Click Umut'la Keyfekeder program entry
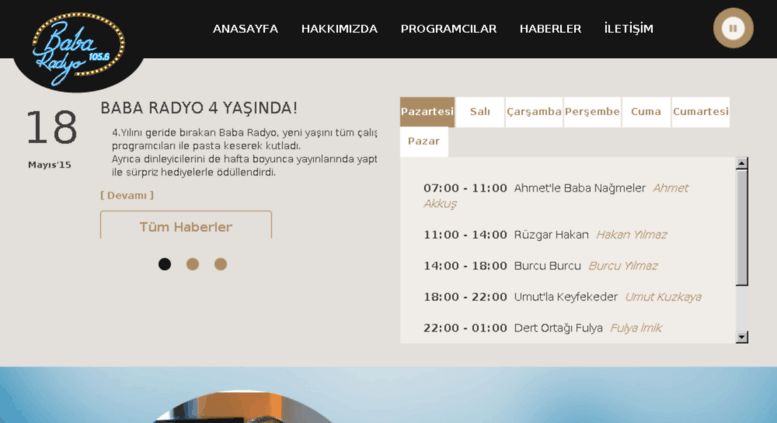Image resolution: width=777 pixels, height=423 pixels. pyautogui.click(x=566, y=297)
